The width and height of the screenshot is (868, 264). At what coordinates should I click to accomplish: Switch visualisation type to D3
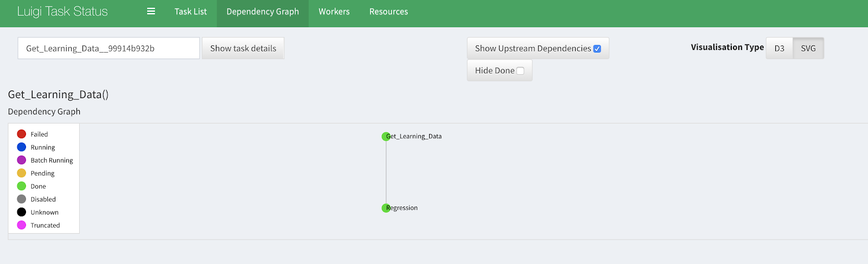pos(779,48)
